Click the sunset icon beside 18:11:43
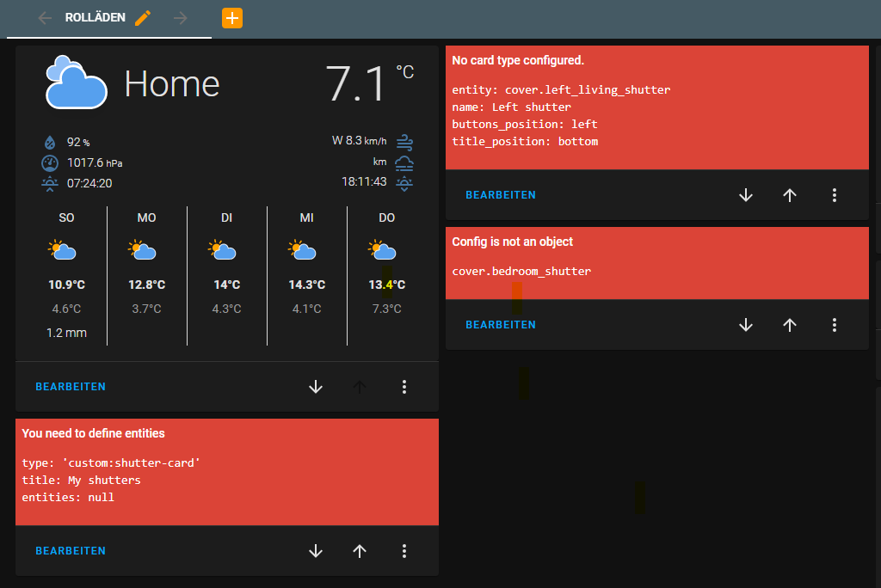Image resolution: width=881 pixels, height=588 pixels. pos(404,183)
